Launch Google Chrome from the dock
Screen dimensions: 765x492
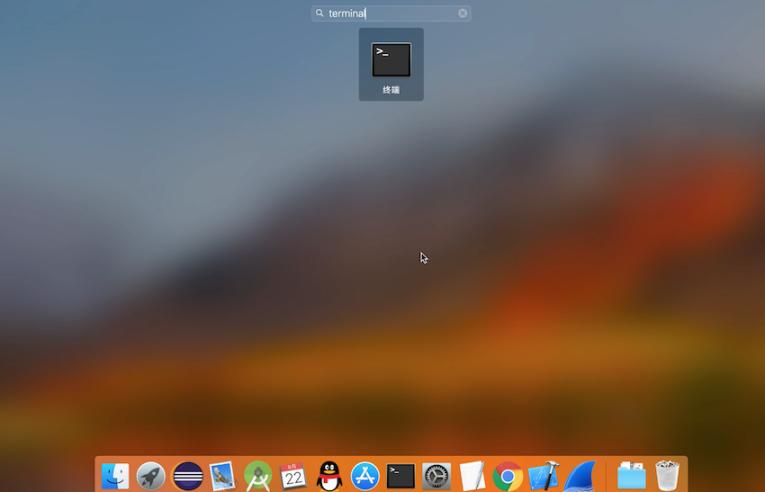coord(508,475)
